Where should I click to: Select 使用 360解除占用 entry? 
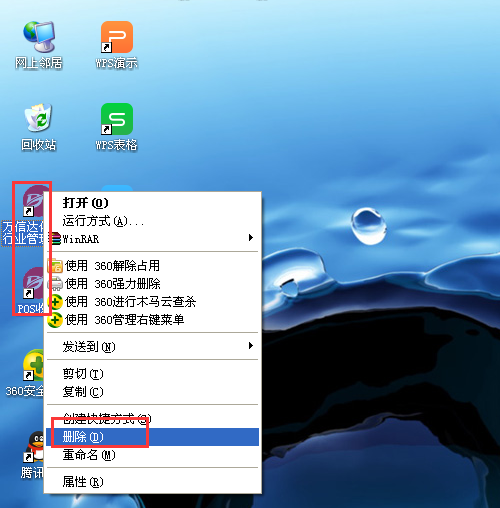click(x=152, y=266)
